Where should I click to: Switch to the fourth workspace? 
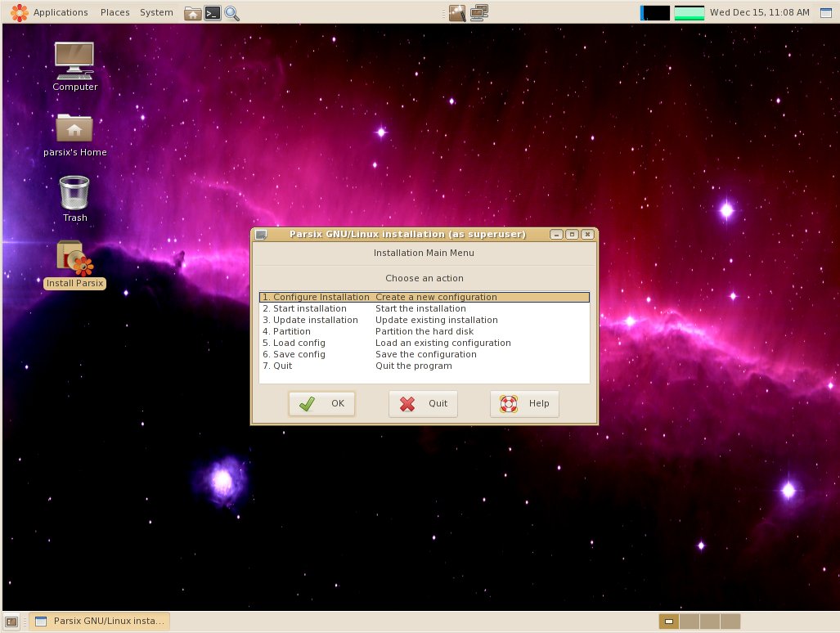pos(730,622)
